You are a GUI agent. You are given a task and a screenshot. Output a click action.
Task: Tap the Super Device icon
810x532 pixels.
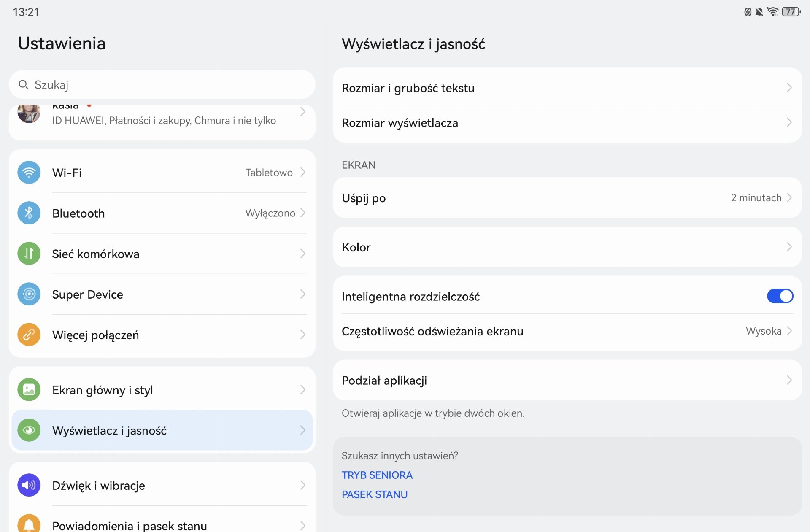point(29,294)
